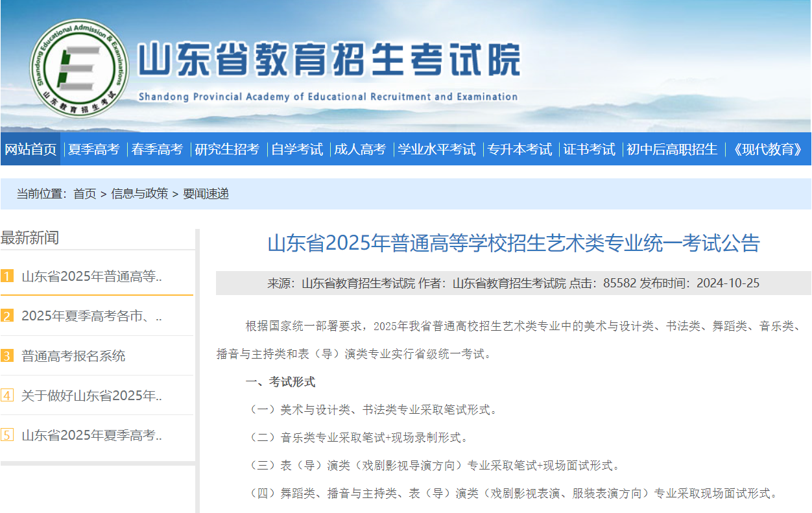Open the 《现代教育》 navigation item
Screen dimensions: 812x513
pos(767,149)
